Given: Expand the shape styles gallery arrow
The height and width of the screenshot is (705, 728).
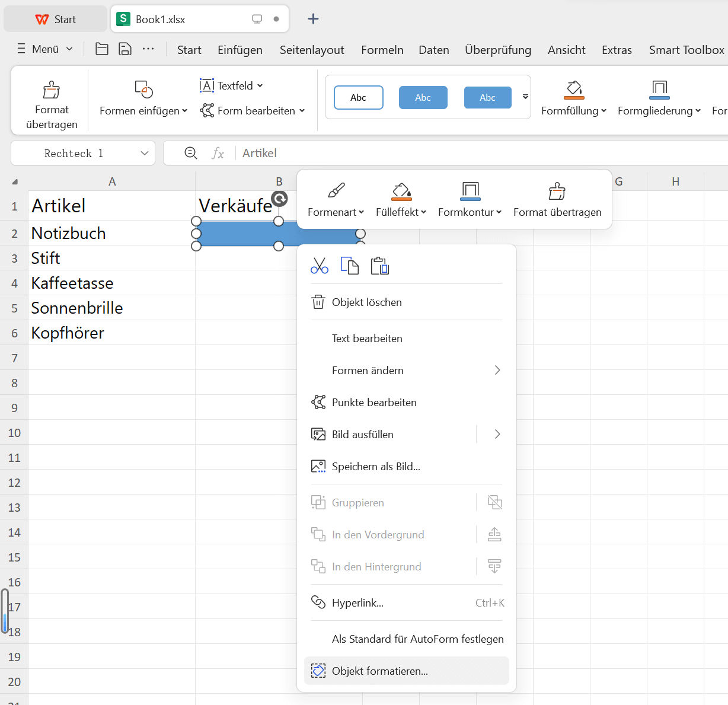Looking at the screenshot, I should pos(525,97).
